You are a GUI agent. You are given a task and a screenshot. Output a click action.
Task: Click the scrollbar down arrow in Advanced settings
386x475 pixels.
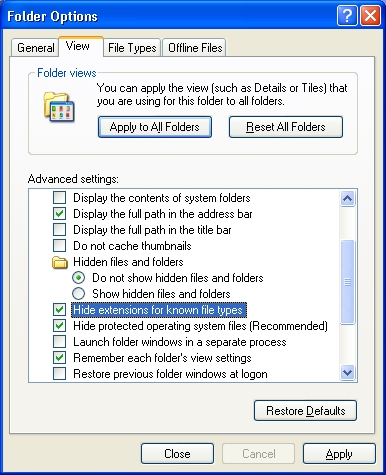coord(347,372)
